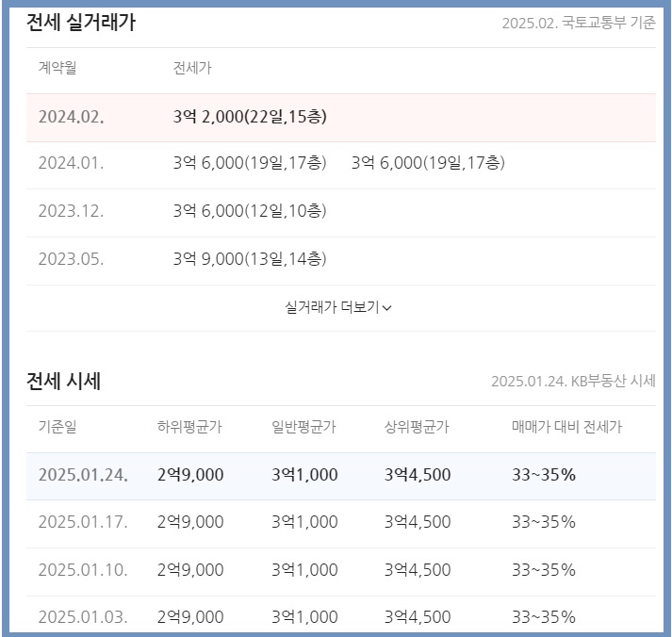Click 33~35% in the 2025.01.24. row

544,475
